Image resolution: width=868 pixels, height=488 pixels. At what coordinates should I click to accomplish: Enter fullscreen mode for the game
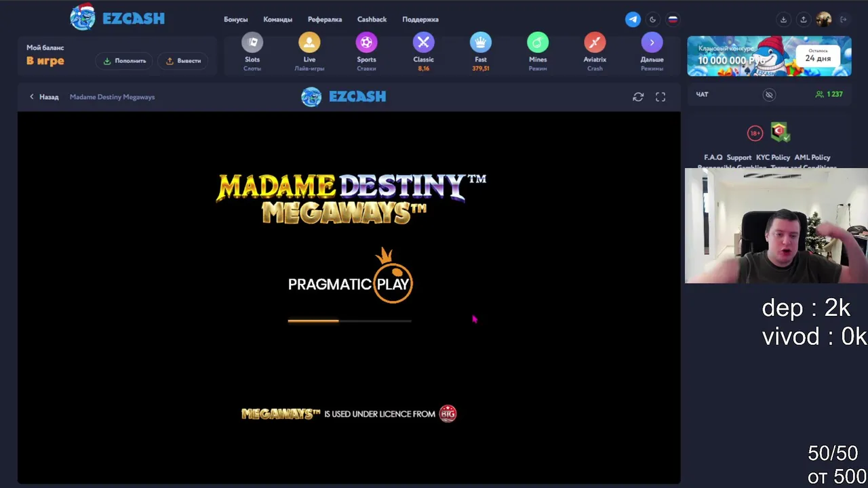point(660,97)
